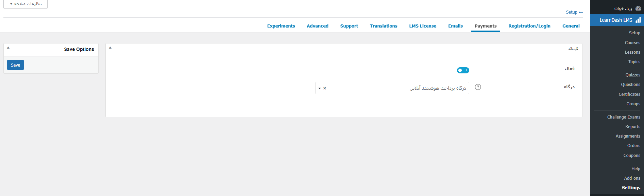The image size is (644, 196).
Task: Click the blue Save button
Action: [x=15, y=65]
